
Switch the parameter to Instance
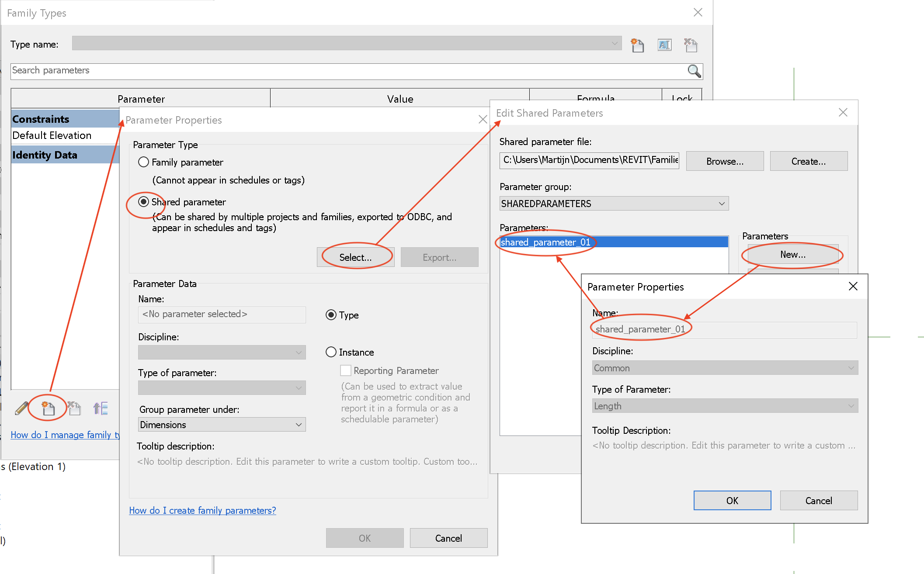pyautogui.click(x=331, y=352)
